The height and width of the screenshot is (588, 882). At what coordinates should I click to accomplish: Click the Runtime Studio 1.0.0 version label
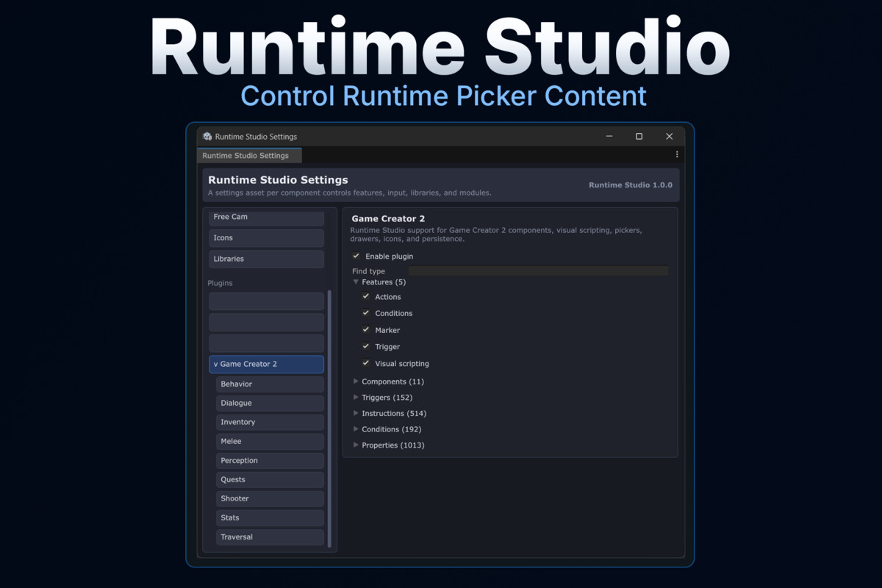coord(631,185)
